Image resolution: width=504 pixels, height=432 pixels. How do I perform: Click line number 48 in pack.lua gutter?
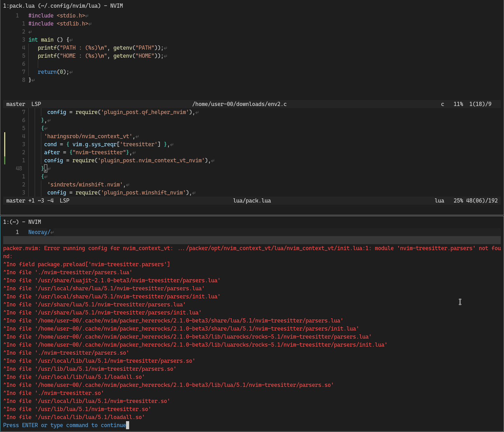19,168
